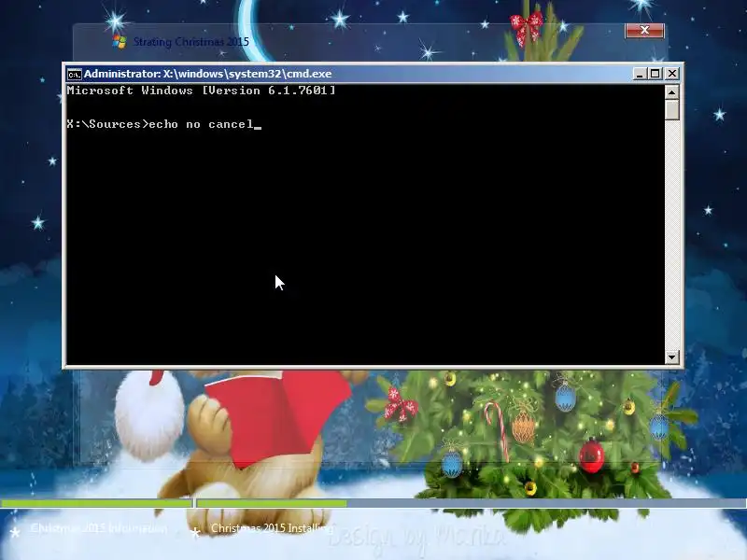Screen dimensions: 747x560
Task: Click the 'Christmas 2015 Information' step label
Action: point(99,528)
